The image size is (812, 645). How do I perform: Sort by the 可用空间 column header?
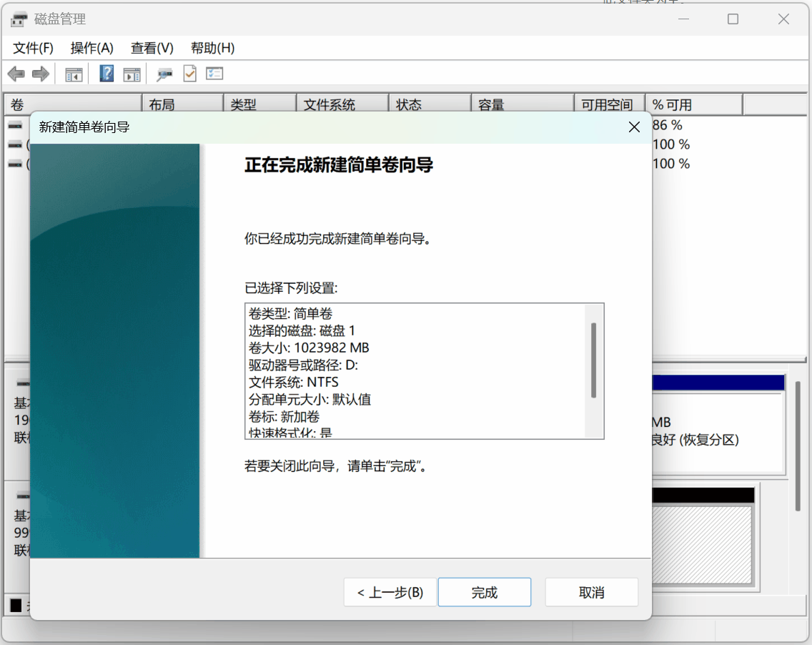point(610,104)
